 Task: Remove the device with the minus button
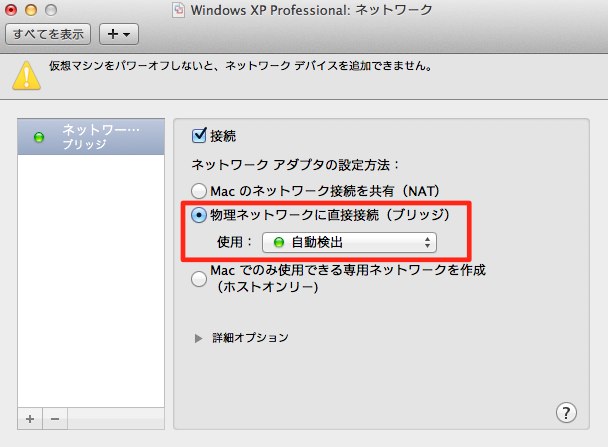[x=55, y=419]
